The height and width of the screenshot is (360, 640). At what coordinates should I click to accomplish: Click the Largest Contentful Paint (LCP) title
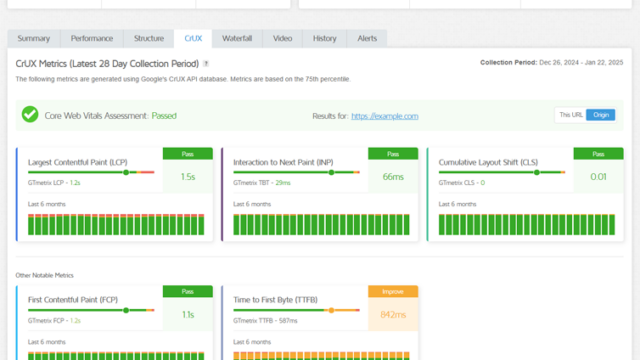point(78,162)
